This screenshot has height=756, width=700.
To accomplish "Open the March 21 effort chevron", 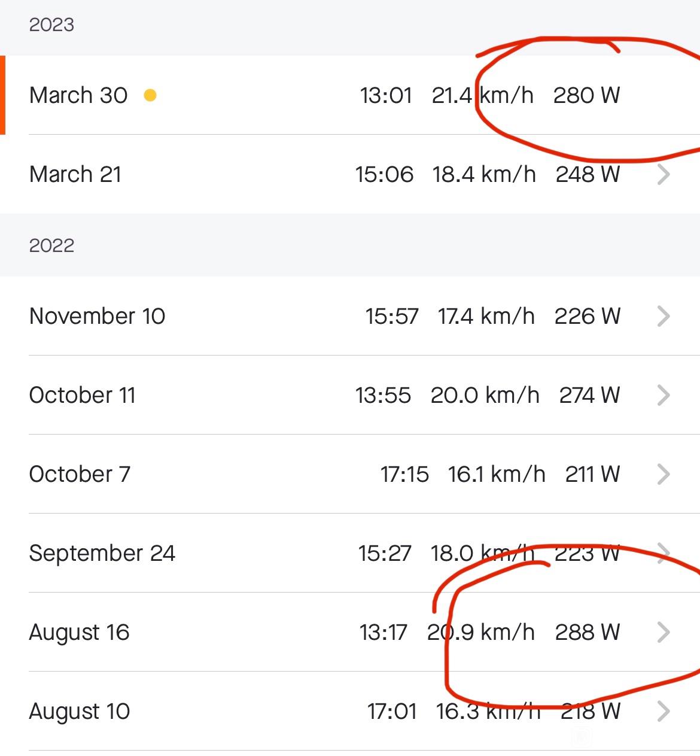I will click(663, 175).
